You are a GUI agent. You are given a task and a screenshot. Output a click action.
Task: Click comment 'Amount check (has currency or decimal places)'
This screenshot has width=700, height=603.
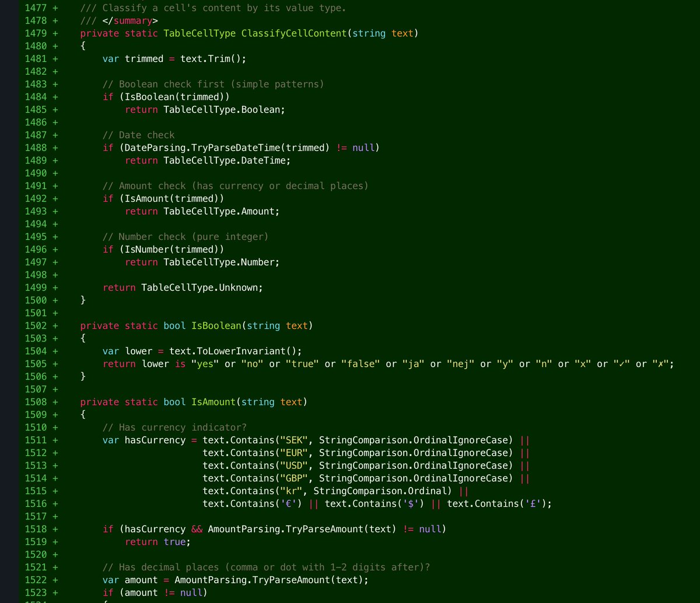point(235,186)
